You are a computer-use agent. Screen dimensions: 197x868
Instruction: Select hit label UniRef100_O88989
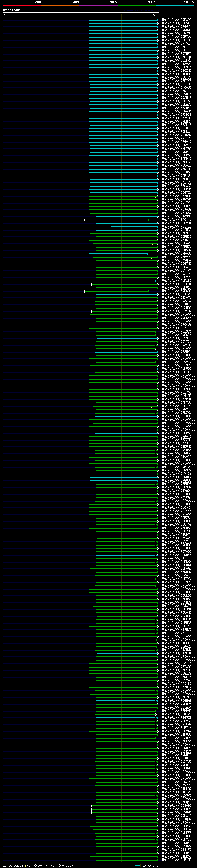tap(177, 389)
